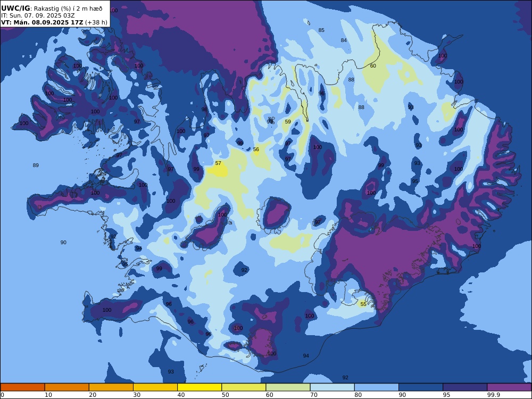The height and width of the screenshot is (399, 532).
Task: Select the light blue 80–90 legend swatch
Action: point(377,387)
